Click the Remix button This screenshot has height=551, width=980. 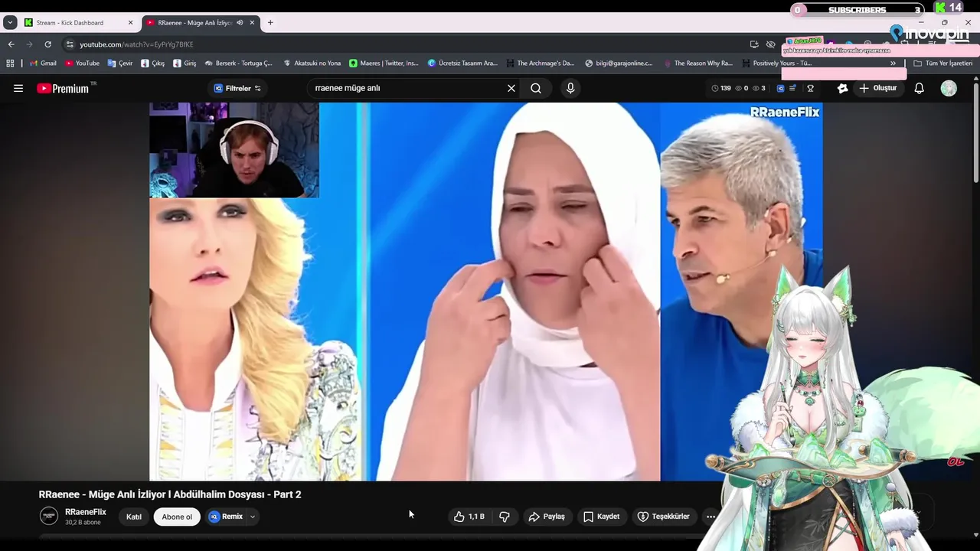226,517
